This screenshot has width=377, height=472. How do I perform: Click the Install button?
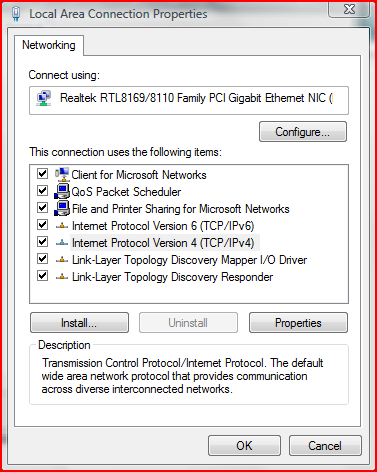79,323
